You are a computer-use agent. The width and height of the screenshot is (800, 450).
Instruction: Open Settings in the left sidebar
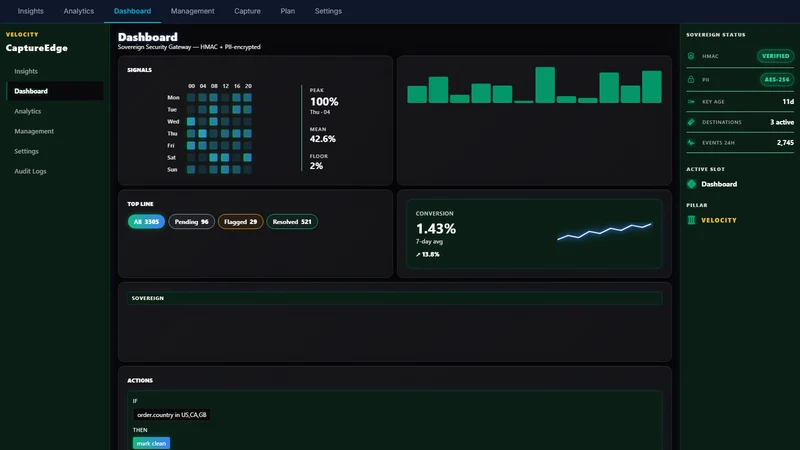coord(55,152)
